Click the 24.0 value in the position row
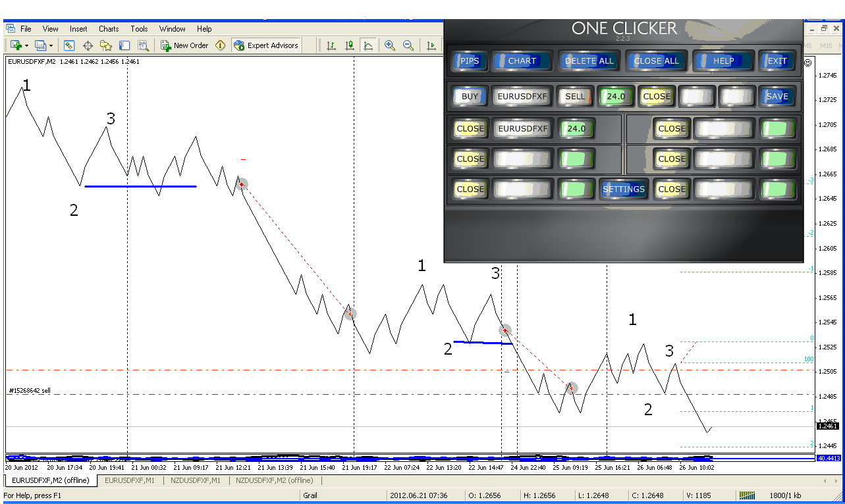The height and width of the screenshot is (504, 845). tap(576, 129)
